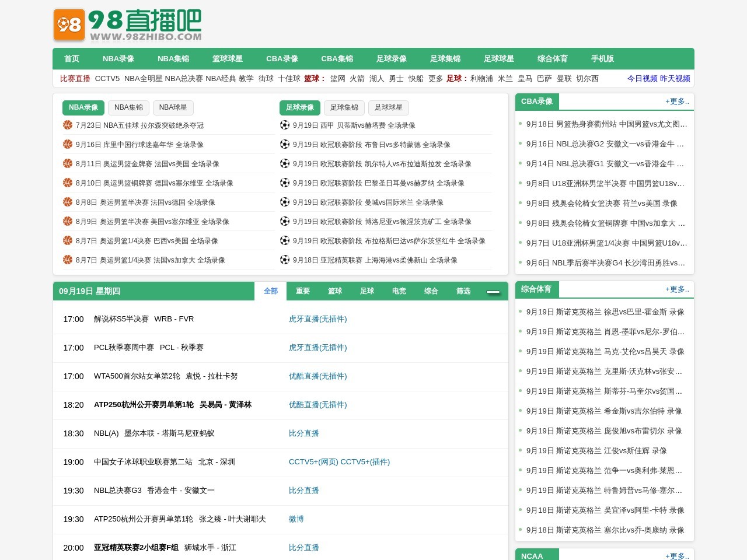Open +更多 in NCAA panel
This screenshot has height=560, width=747.
pos(677,556)
